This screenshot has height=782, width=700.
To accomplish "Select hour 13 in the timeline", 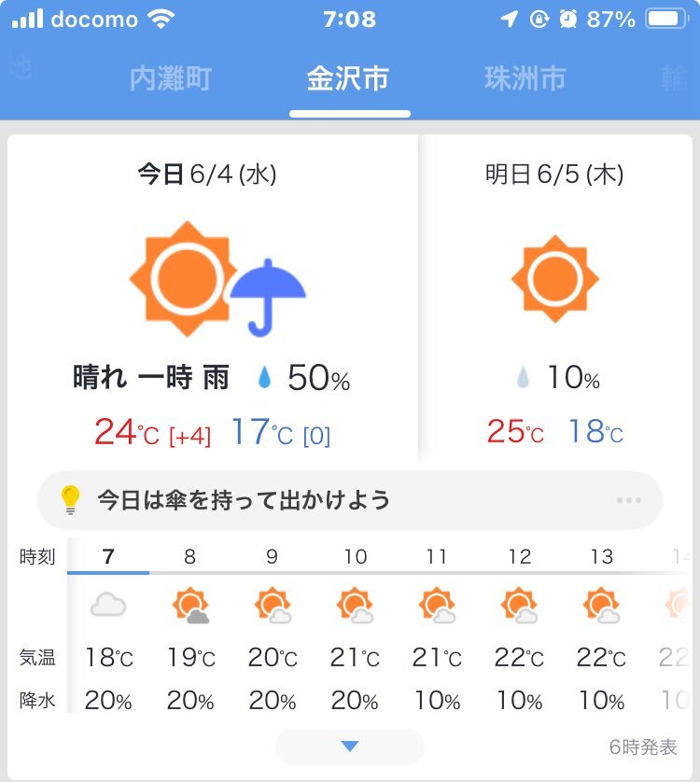I will (602, 556).
